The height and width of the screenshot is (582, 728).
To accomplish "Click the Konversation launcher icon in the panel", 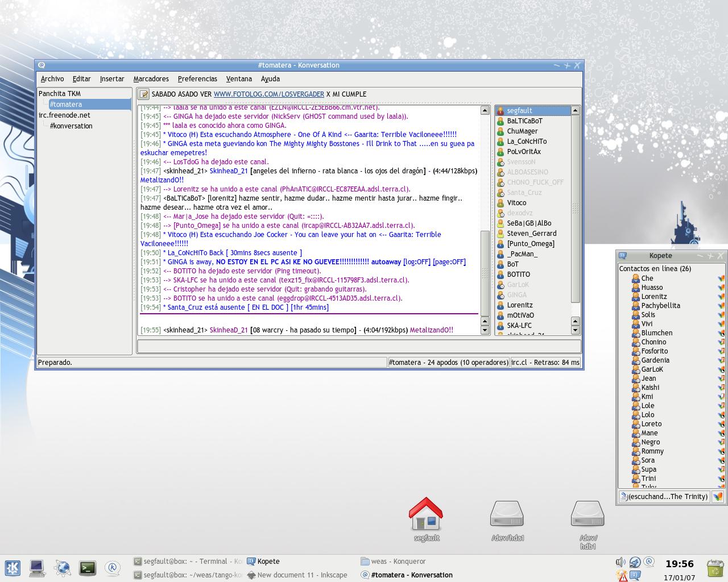I will click(x=113, y=568).
